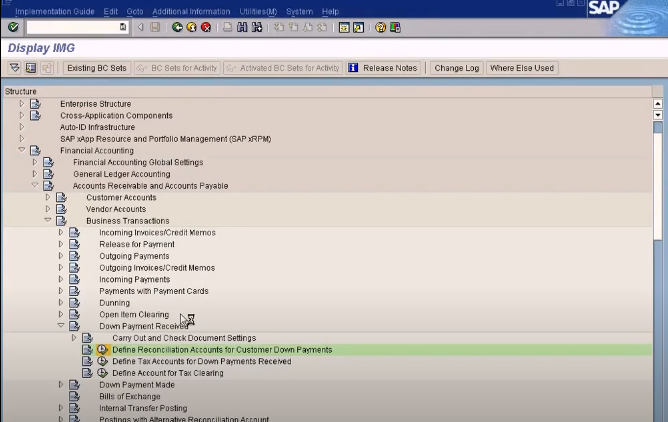Open documentation icon for Define Account for Tax Clearing
Viewport: 668px width, 422px height.
(x=88, y=373)
